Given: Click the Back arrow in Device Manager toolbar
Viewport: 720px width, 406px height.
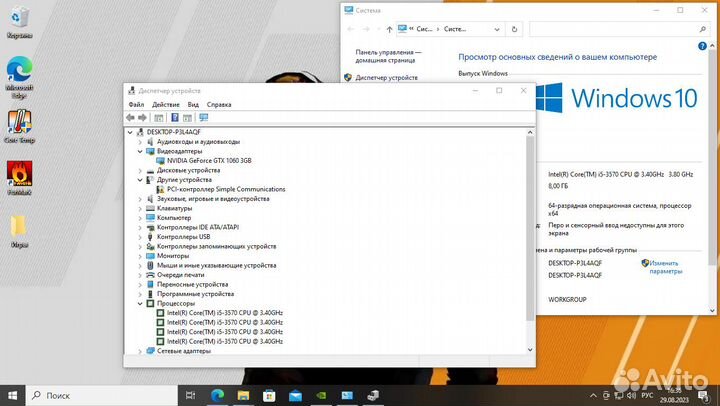Looking at the screenshot, I should click(x=130, y=118).
